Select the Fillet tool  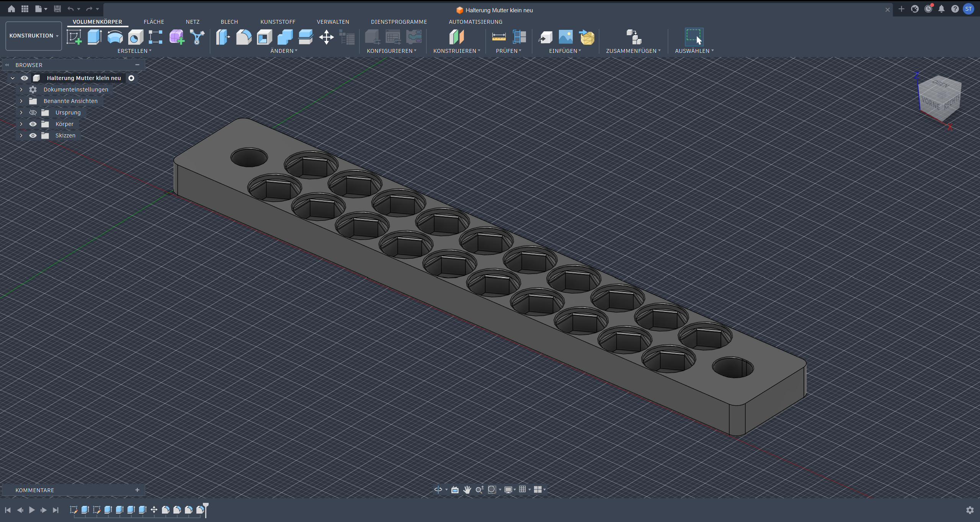point(243,37)
